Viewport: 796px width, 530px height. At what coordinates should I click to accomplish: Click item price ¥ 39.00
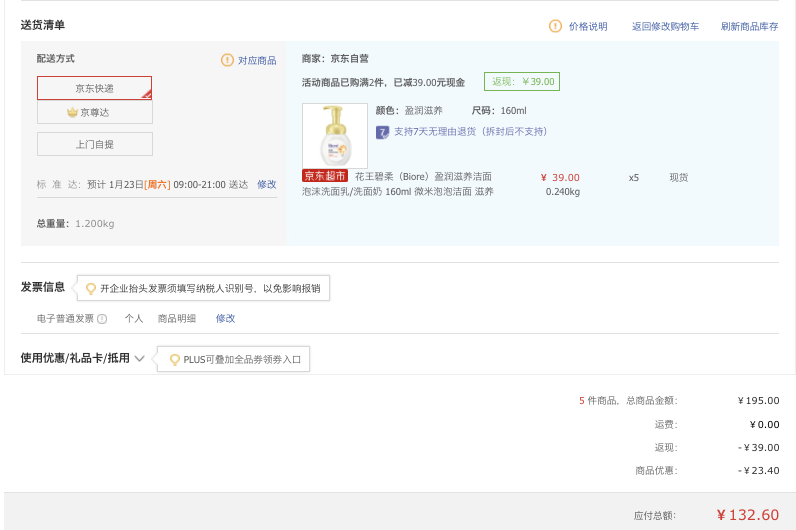pyautogui.click(x=560, y=177)
